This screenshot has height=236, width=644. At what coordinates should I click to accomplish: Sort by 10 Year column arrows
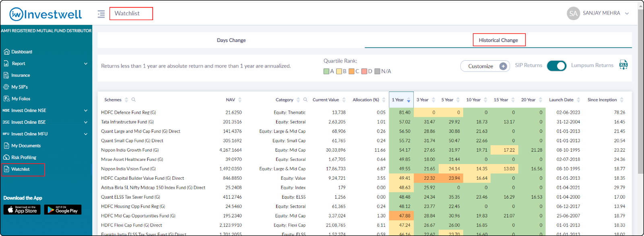[x=485, y=100]
